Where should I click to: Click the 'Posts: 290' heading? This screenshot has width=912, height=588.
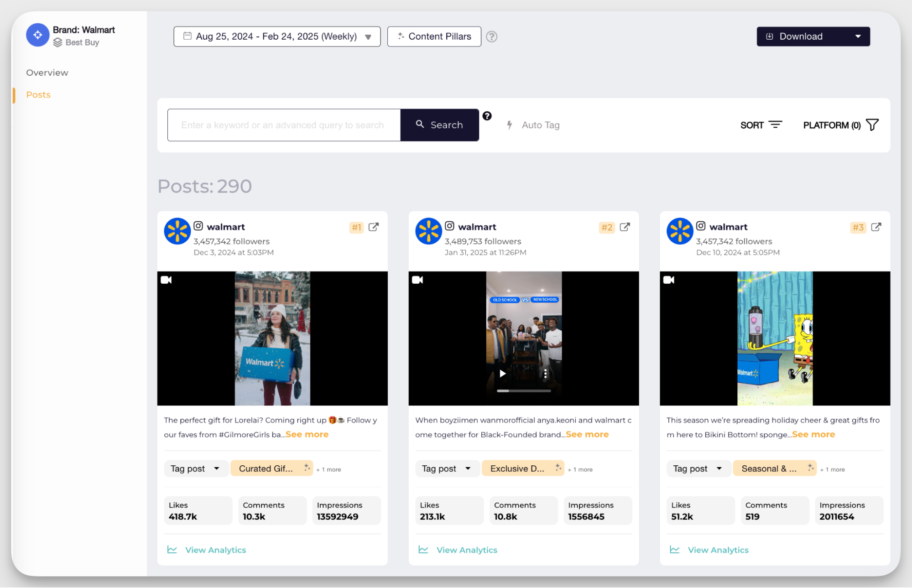205,186
